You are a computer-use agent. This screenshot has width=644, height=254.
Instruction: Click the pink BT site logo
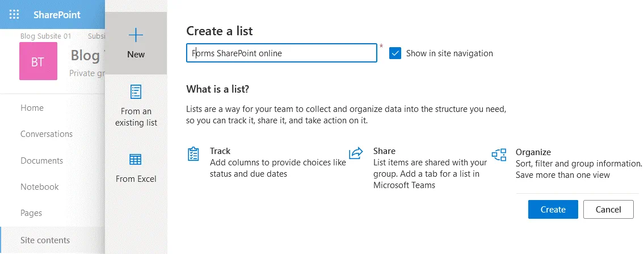[38, 61]
